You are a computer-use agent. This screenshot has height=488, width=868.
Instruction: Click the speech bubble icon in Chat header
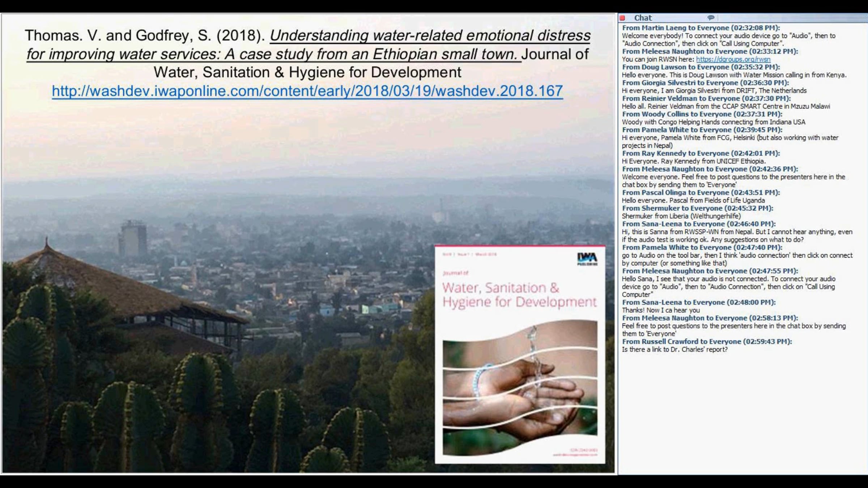click(711, 17)
